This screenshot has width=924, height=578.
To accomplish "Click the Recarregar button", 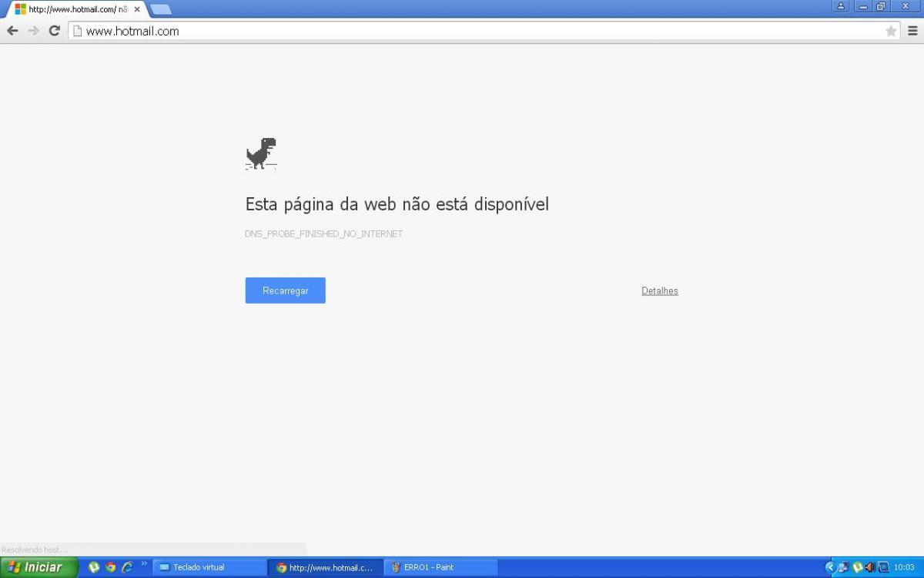I will tap(286, 291).
